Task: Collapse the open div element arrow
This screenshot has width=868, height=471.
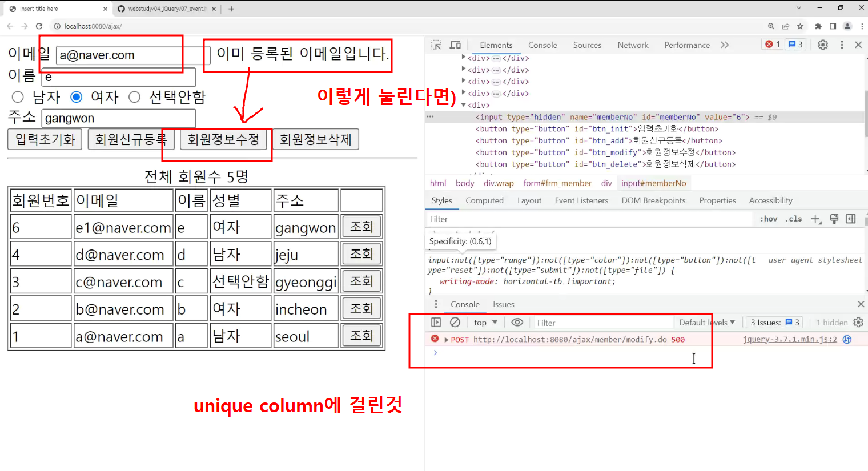Action: 463,105
